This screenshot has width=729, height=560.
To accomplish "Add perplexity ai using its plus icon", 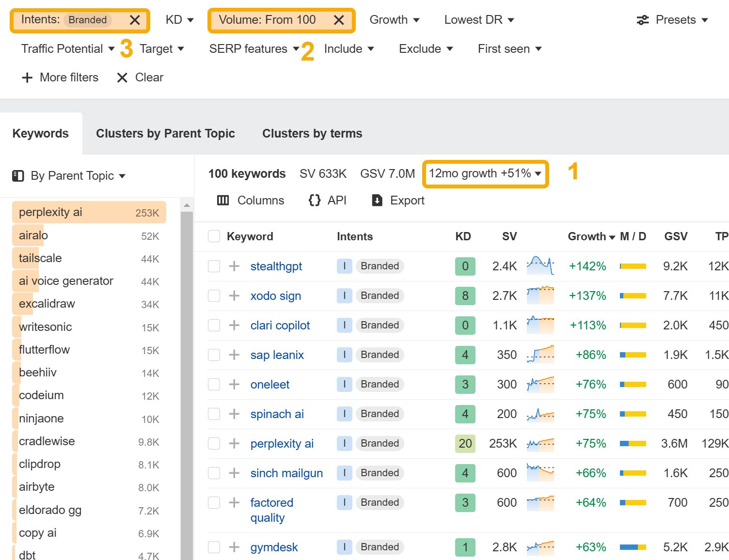I will (234, 443).
